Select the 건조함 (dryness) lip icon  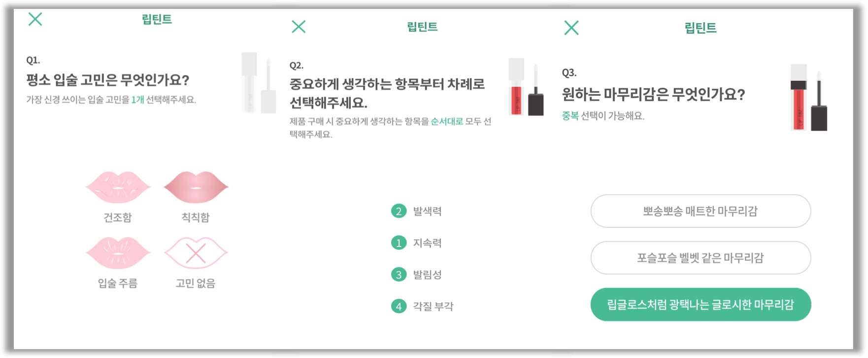click(x=118, y=188)
